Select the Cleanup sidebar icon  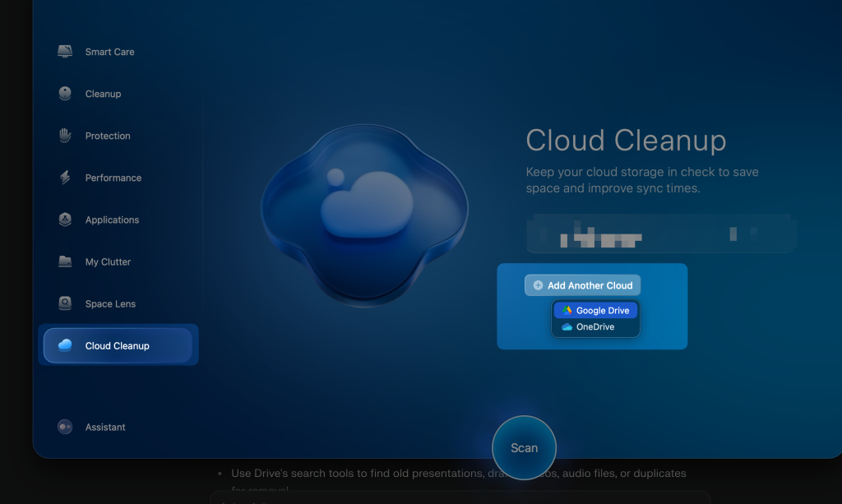[x=65, y=94]
